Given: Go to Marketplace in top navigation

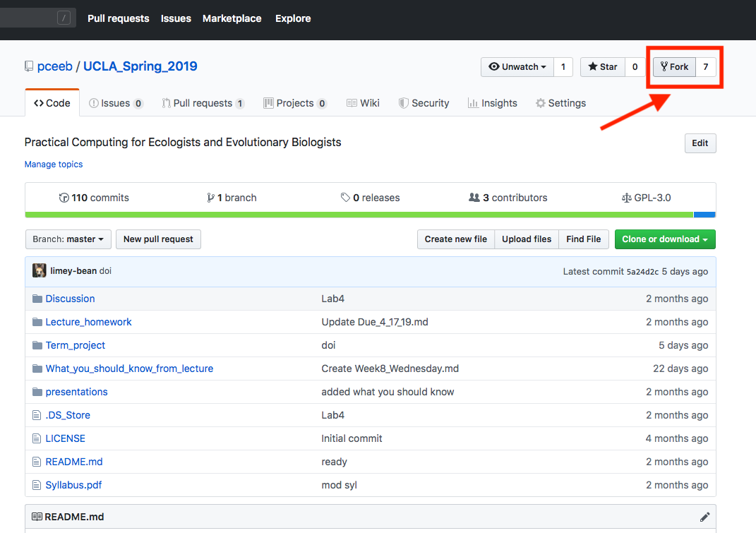Looking at the screenshot, I should point(232,18).
